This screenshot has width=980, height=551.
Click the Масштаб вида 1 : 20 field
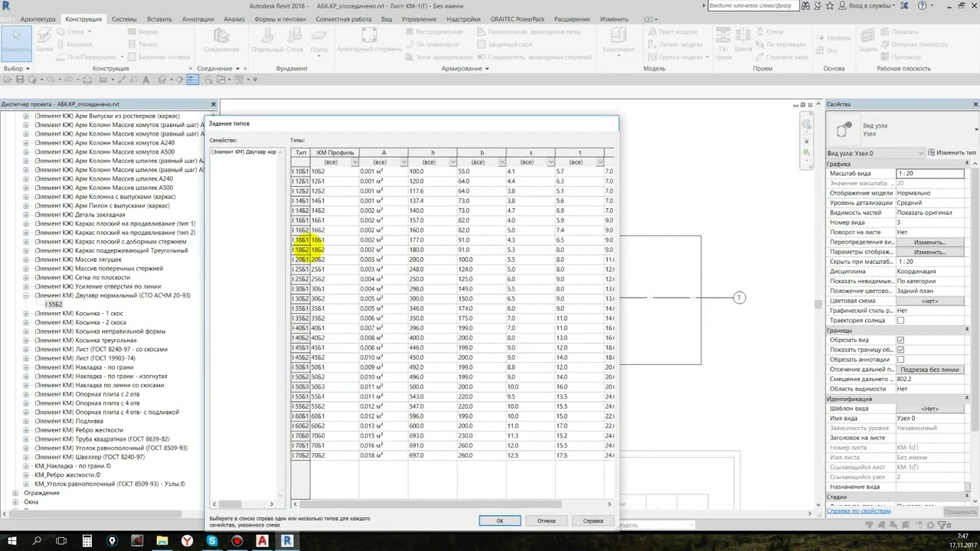pos(929,174)
